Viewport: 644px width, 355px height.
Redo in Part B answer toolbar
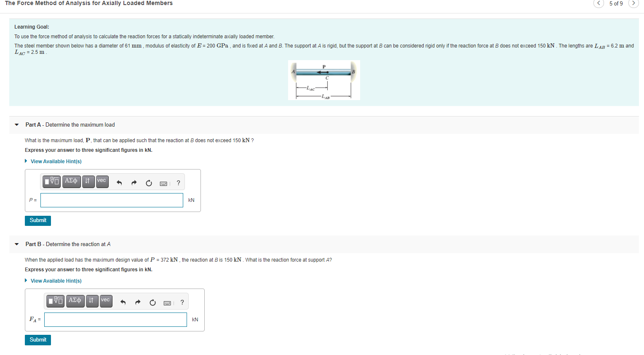[138, 302]
